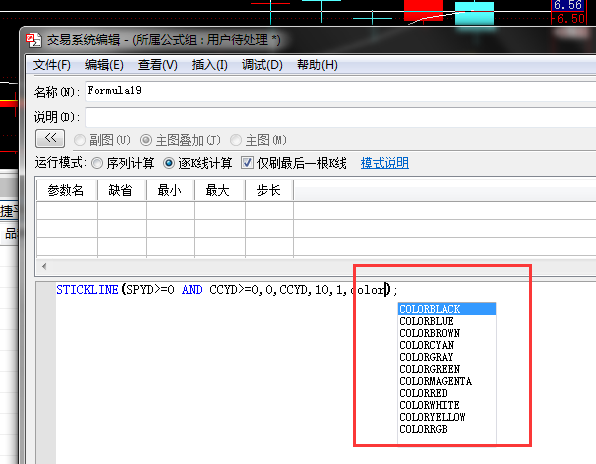Click the 最大 column header
This screenshot has height=464, width=596.
click(x=219, y=190)
